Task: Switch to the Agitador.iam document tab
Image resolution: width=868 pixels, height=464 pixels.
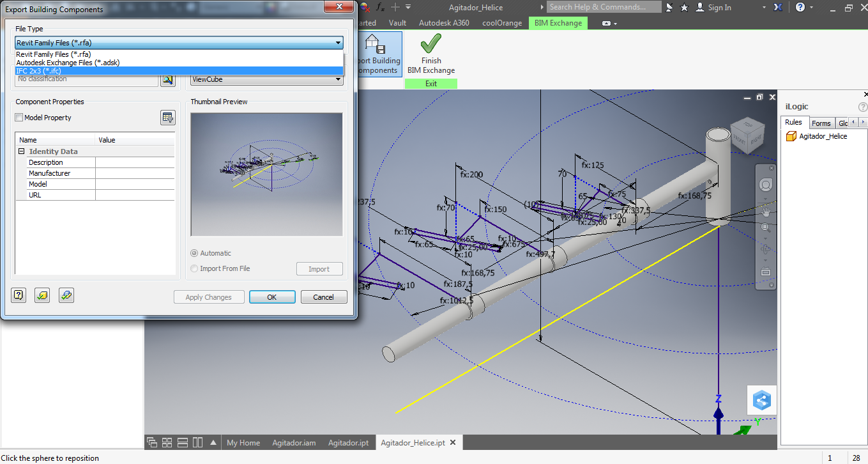Action: [x=294, y=443]
